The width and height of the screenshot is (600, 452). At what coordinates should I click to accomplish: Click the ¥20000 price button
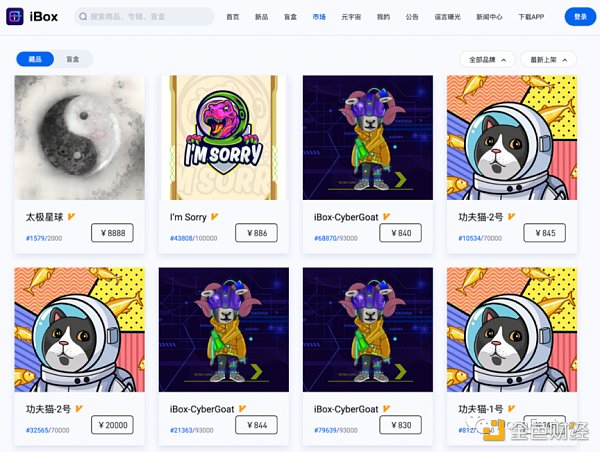(112, 425)
